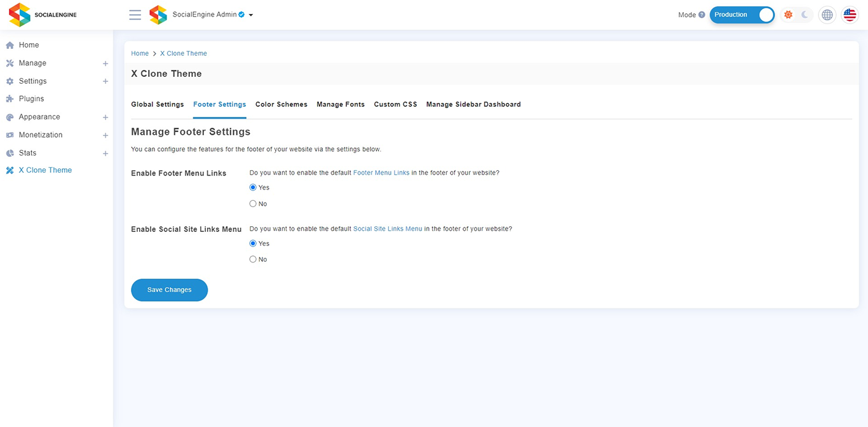Expand the Appearance sidebar section
868x427 pixels.
(105, 118)
